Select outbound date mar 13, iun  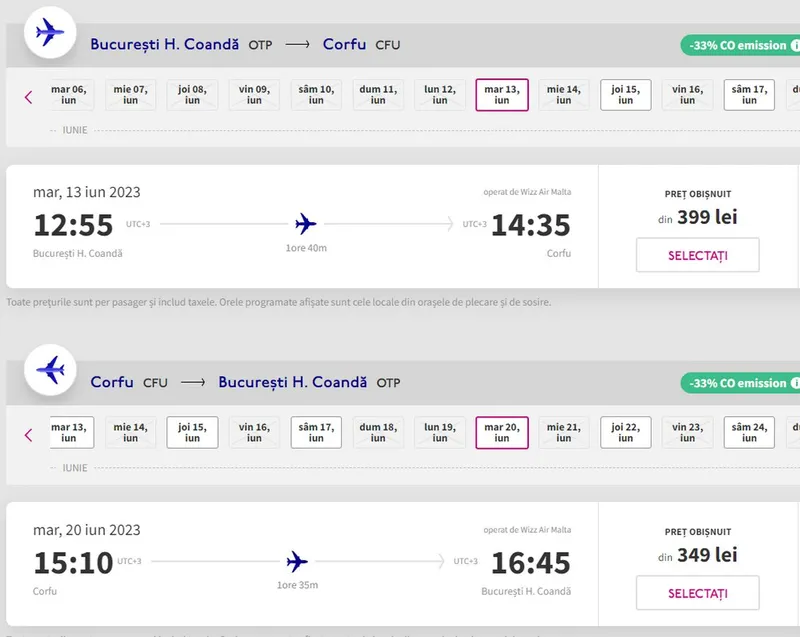pyautogui.click(x=502, y=95)
